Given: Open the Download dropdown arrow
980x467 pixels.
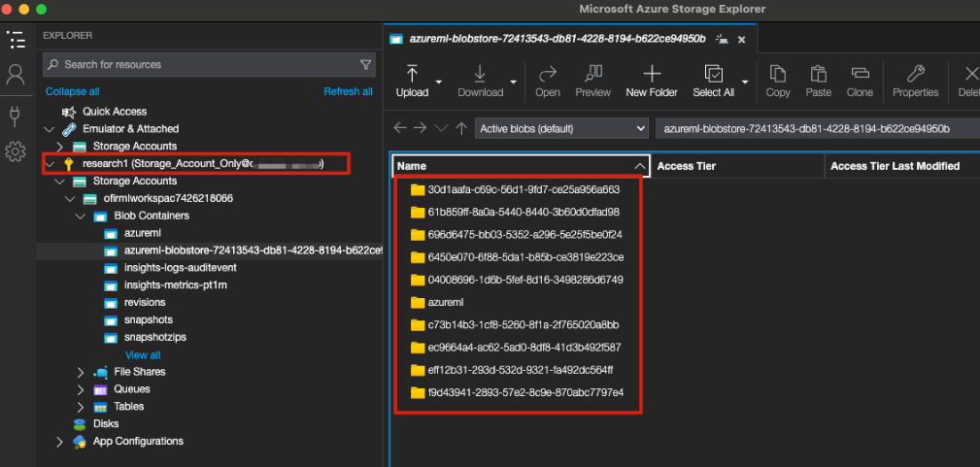Looking at the screenshot, I should tap(513, 82).
